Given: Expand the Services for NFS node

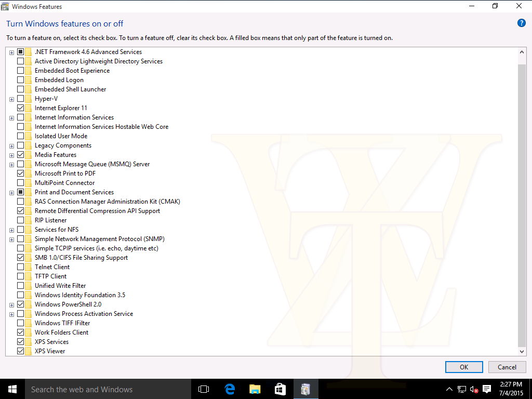Looking at the screenshot, I should (x=11, y=230).
